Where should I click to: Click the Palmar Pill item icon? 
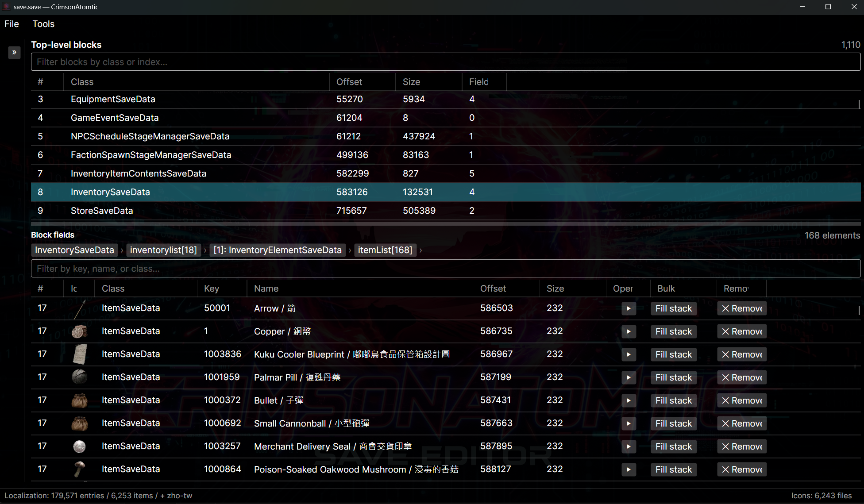coord(80,377)
